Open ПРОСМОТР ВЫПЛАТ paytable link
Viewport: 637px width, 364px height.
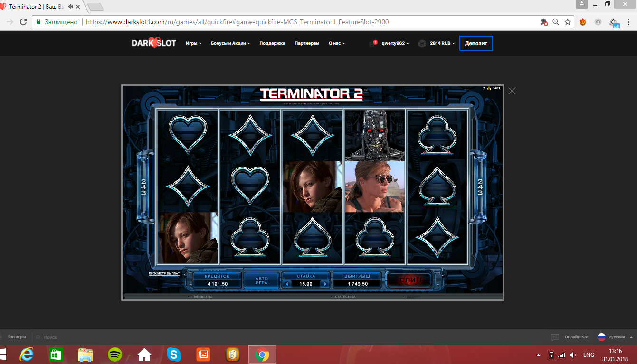(164, 274)
